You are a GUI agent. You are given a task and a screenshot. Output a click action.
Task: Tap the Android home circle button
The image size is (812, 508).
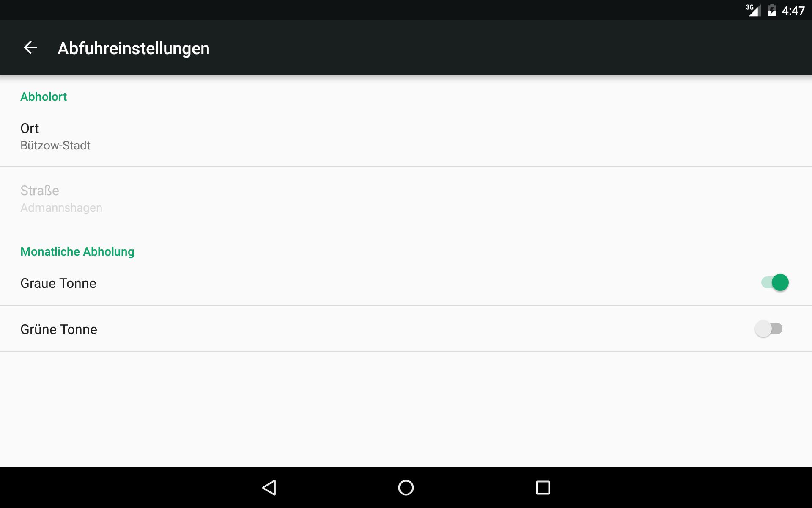click(406, 488)
